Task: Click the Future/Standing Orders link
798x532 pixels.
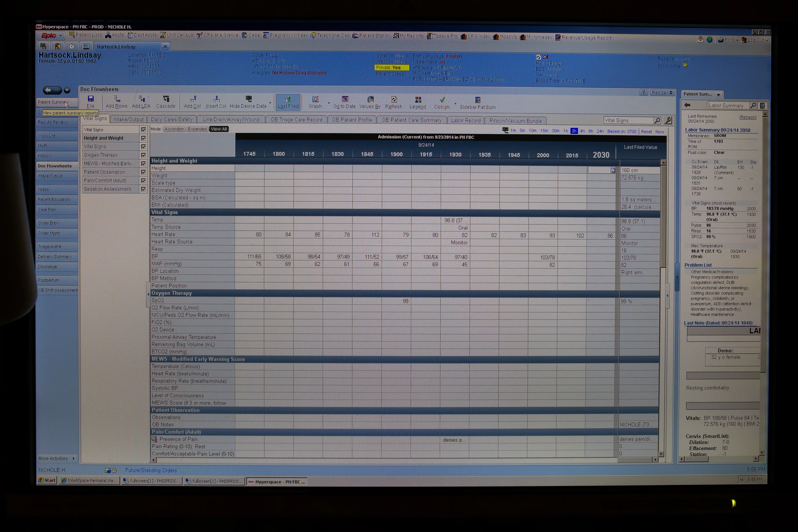Action: [151, 470]
